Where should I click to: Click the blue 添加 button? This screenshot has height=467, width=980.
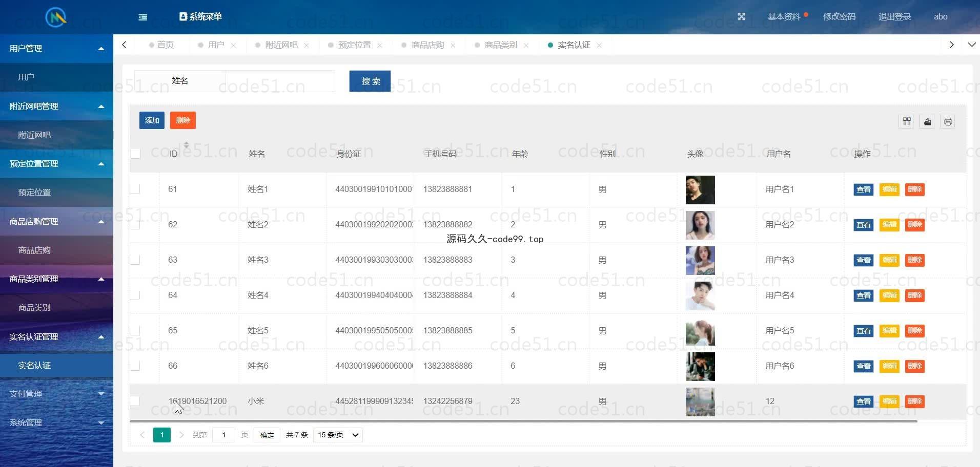[x=152, y=120]
